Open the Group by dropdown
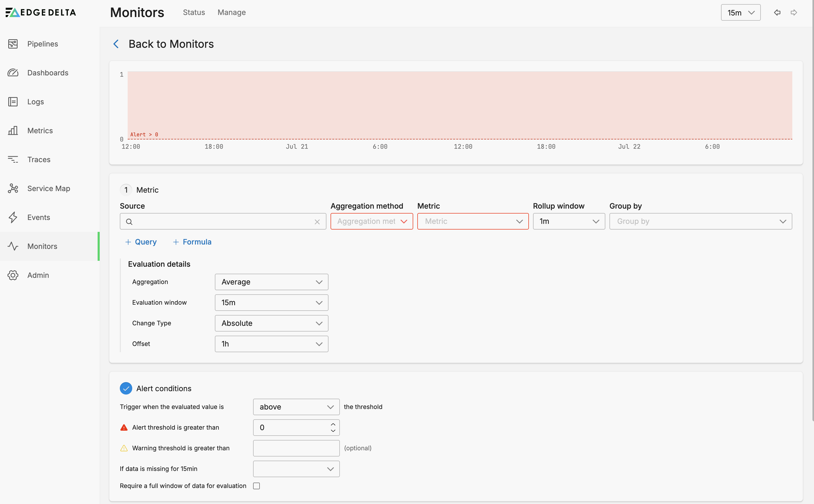 (x=701, y=221)
